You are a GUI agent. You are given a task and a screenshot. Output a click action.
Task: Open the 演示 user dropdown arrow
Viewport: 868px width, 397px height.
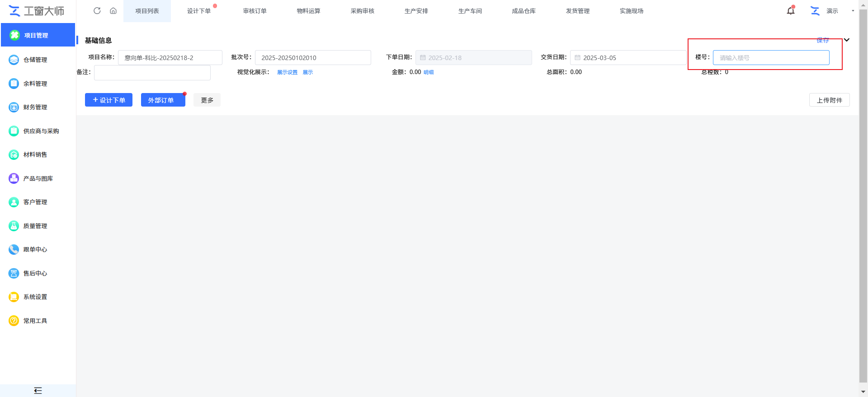853,11
